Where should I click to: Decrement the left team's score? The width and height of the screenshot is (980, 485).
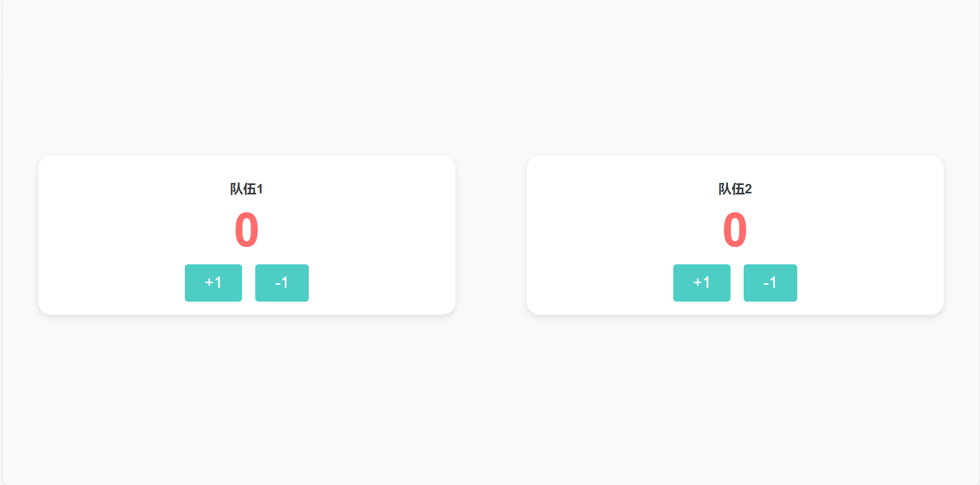coord(282,283)
